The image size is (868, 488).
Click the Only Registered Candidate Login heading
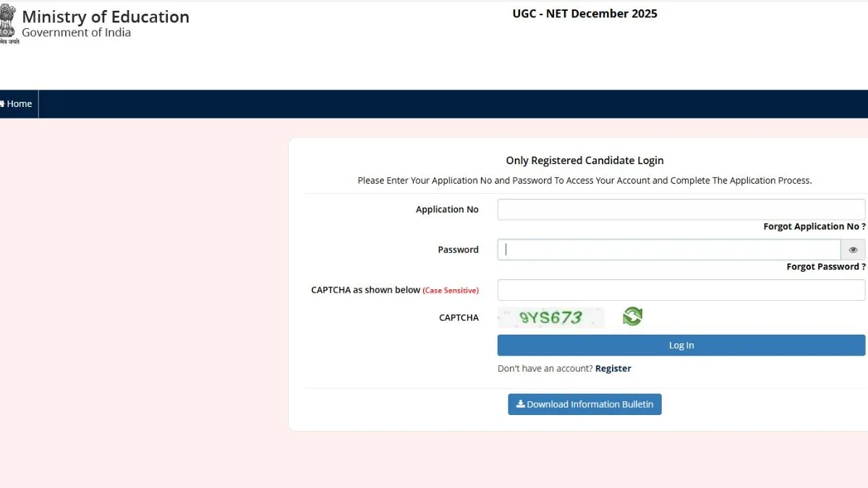[x=584, y=160]
